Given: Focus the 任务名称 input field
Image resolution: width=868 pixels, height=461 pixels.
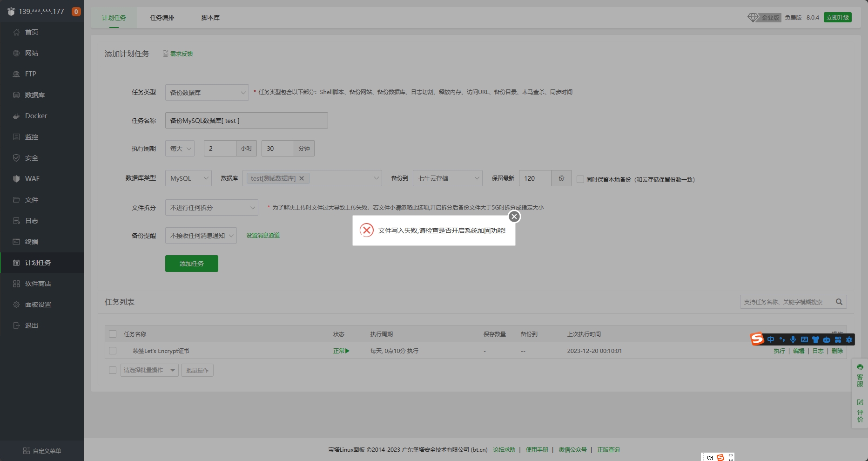Looking at the screenshot, I should [x=247, y=121].
